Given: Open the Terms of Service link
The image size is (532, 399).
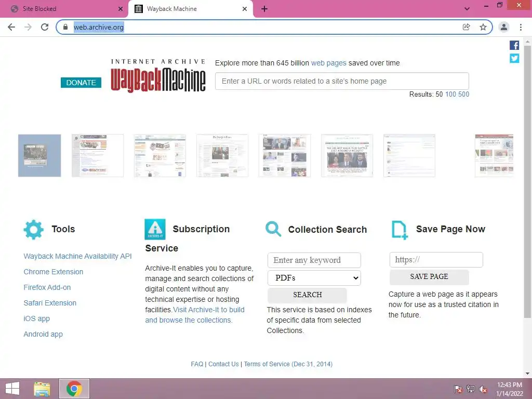Looking at the screenshot, I should [x=288, y=364].
